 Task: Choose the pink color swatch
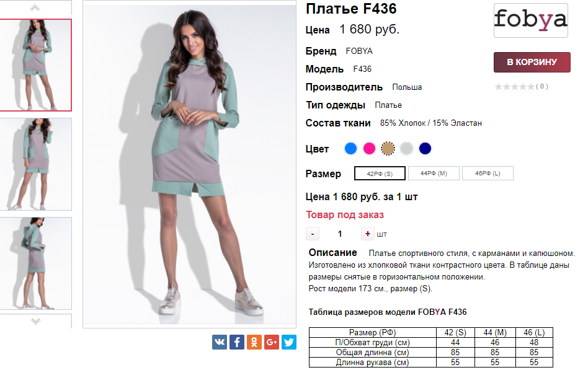[370, 149]
